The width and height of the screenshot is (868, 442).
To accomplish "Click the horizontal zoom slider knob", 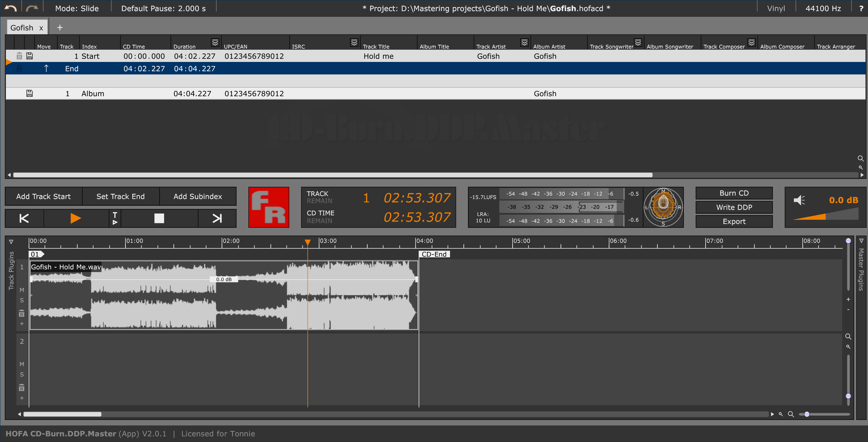I will pyautogui.click(x=807, y=414).
